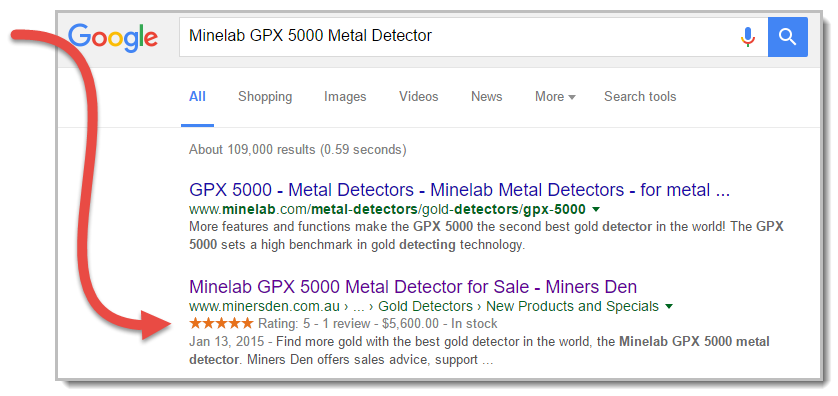Expand the More dropdown menu

click(x=555, y=97)
